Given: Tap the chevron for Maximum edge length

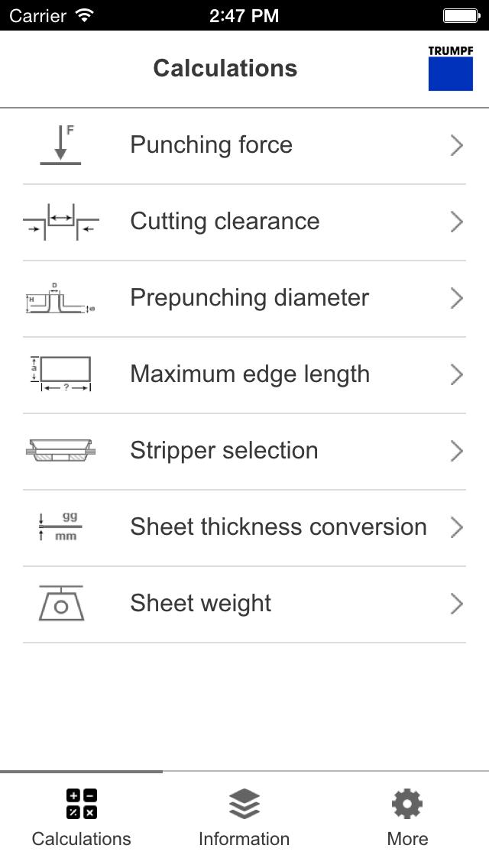Looking at the screenshot, I should click(457, 374).
